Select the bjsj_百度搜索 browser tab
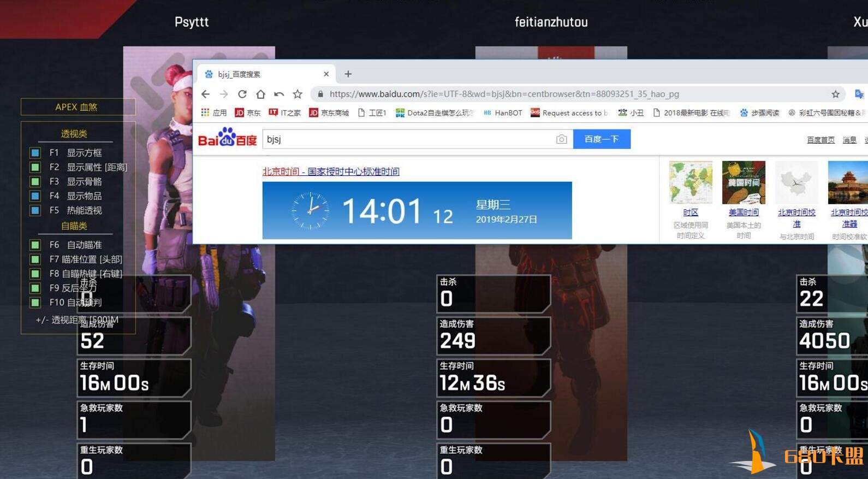 point(266,74)
